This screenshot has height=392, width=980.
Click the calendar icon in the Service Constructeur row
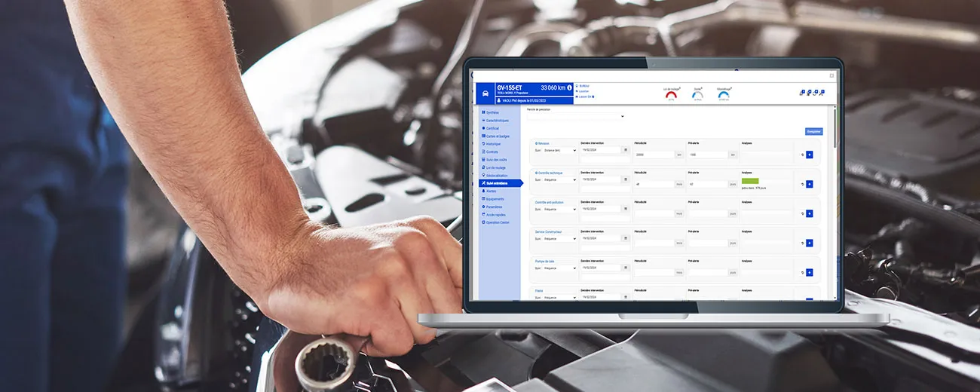click(x=625, y=238)
